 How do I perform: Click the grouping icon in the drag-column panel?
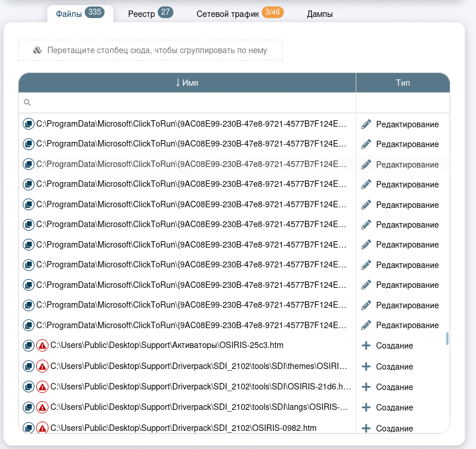(x=37, y=50)
